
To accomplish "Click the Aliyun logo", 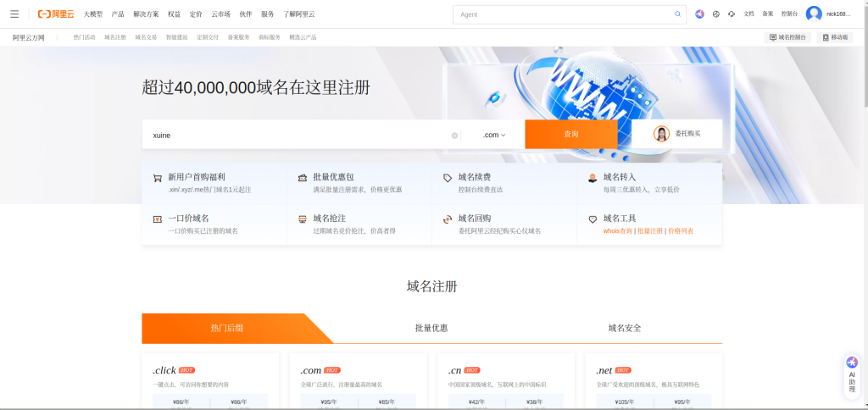I will click(56, 14).
